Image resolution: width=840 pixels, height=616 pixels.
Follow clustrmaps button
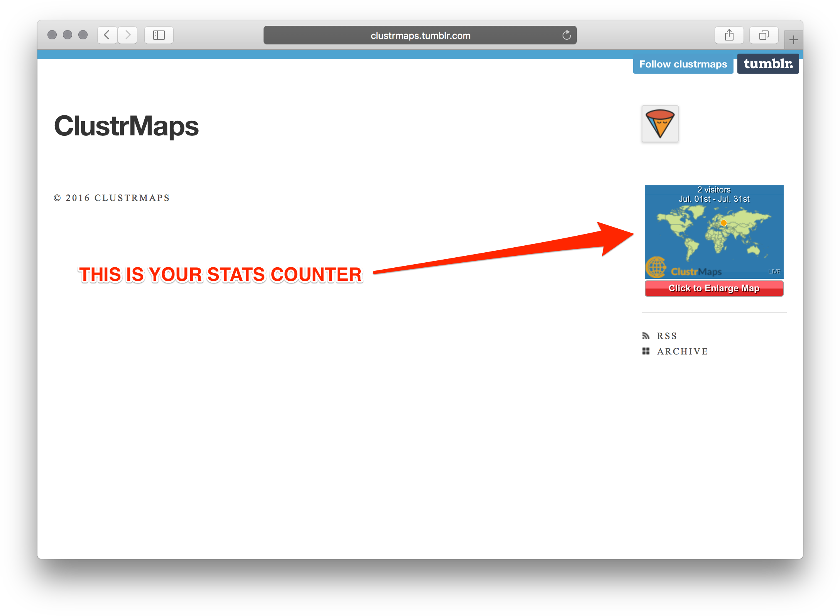tap(683, 64)
